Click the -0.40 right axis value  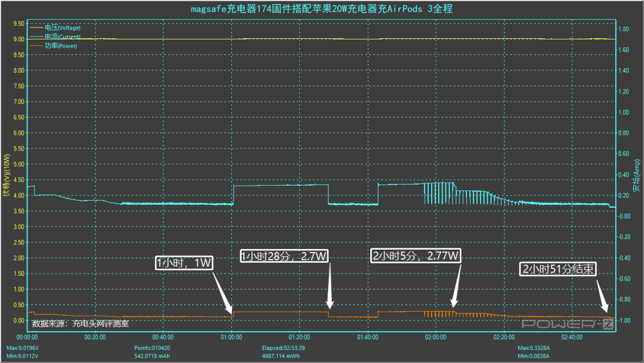pos(624,258)
